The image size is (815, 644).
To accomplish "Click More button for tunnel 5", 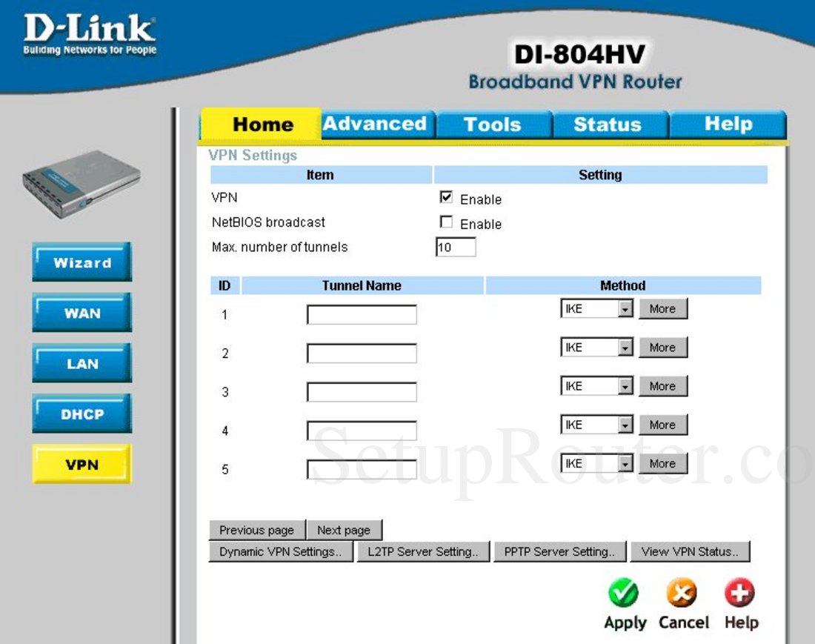I will (x=662, y=464).
